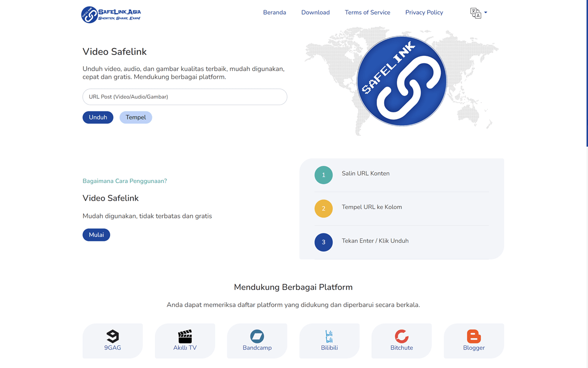Select the 'Salin URL Konten' step text
Viewport: 588px width, 368px height.
point(366,173)
